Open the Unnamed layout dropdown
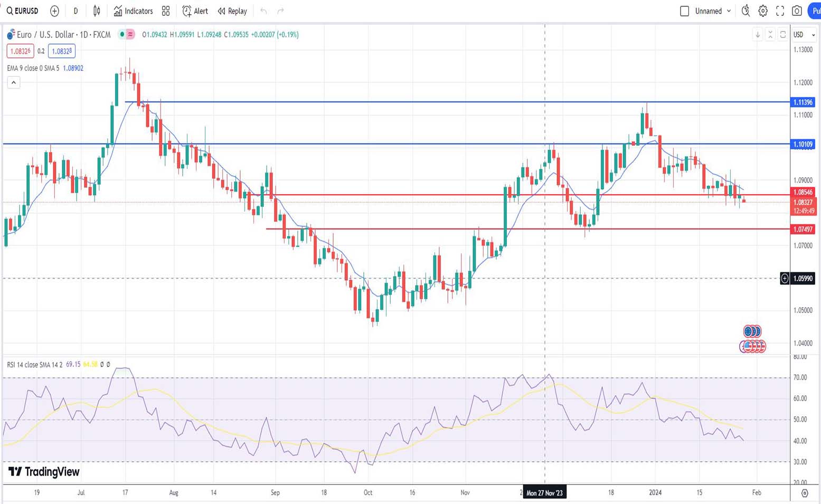The image size is (821, 504). tap(713, 11)
